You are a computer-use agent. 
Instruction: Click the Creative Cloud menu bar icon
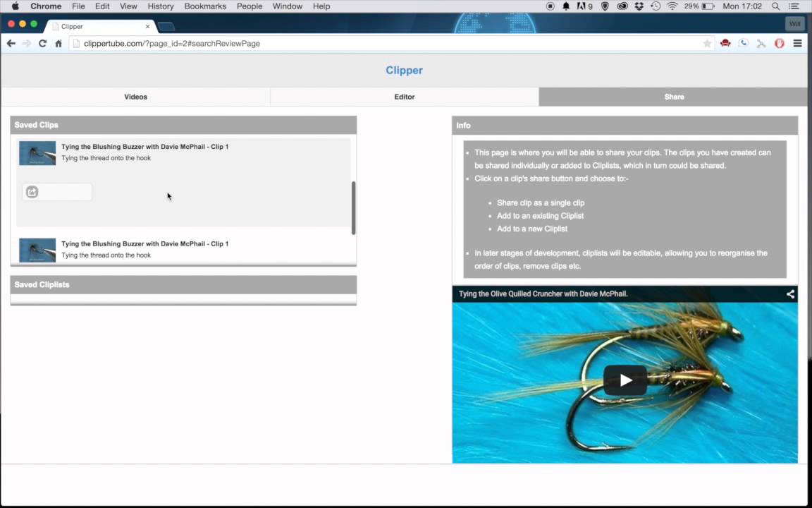[622, 6]
